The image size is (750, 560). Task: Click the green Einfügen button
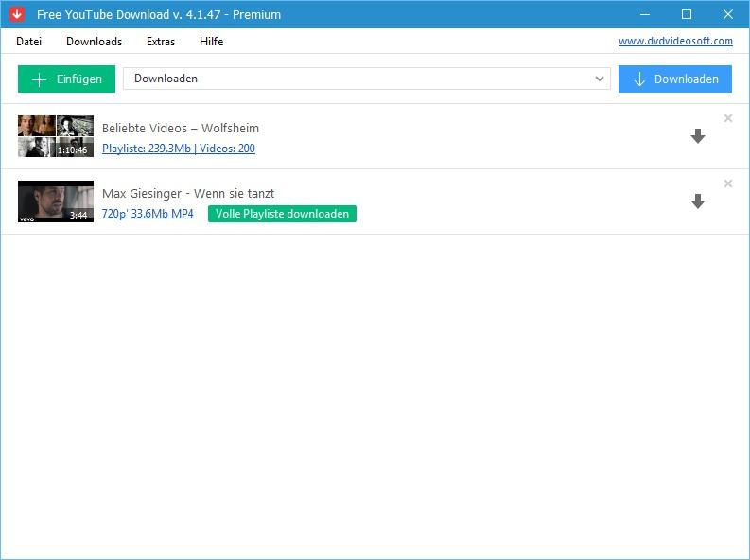click(x=66, y=79)
